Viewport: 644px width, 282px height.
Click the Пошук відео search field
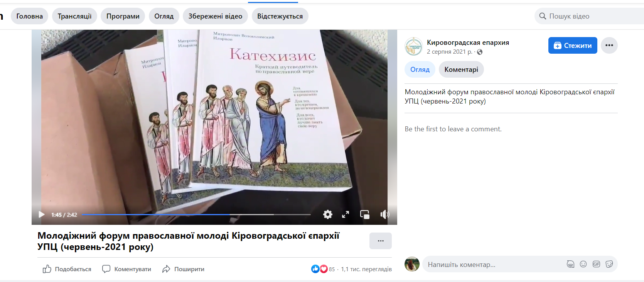click(589, 16)
